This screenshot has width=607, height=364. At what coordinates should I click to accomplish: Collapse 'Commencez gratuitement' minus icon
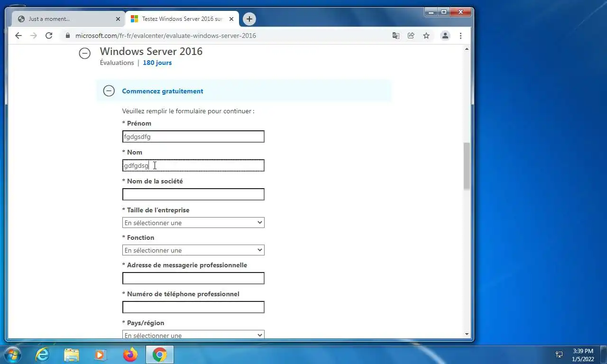pos(109,91)
